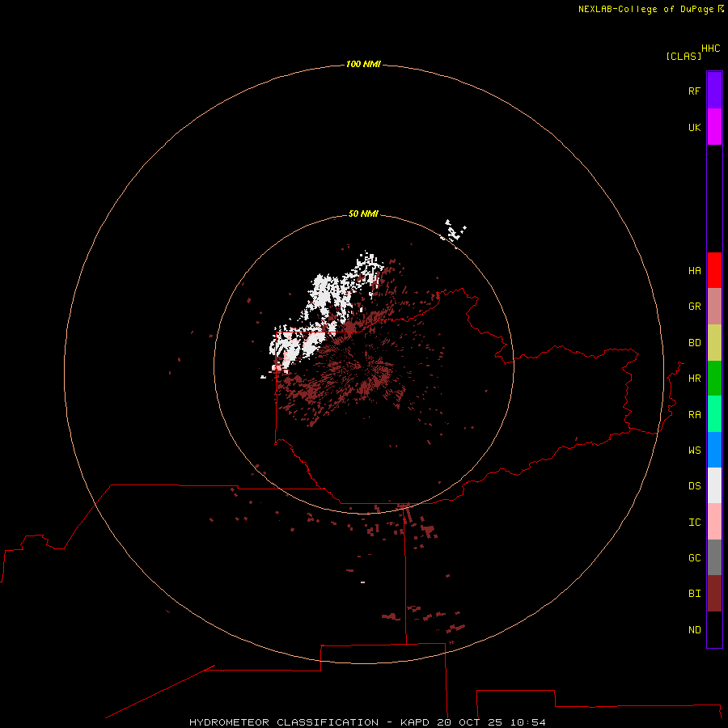
Task: Pick the RA mint-green legend swatch
Action: [714, 414]
